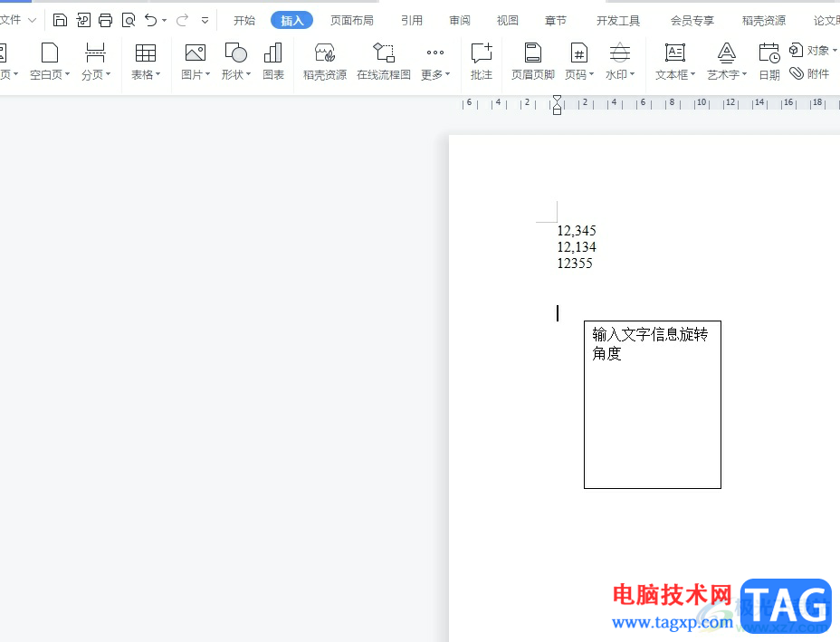Screen dimensions: 840x642
Task: Click the 形状 shapes icon
Action: (235, 53)
